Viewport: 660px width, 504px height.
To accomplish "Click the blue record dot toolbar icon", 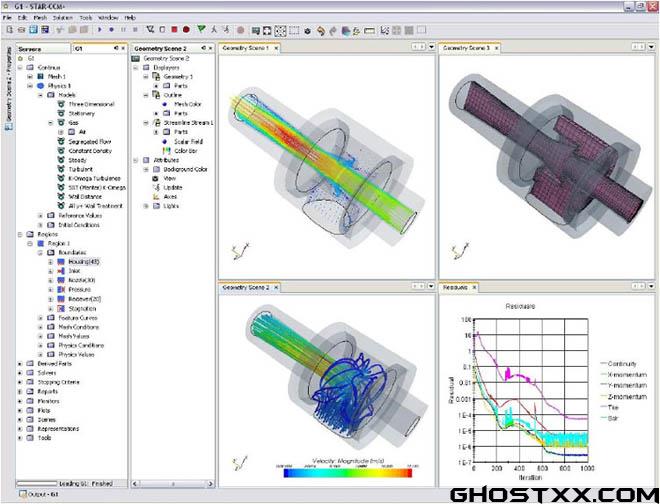I will pyautogui.click(x=112, y=30).
